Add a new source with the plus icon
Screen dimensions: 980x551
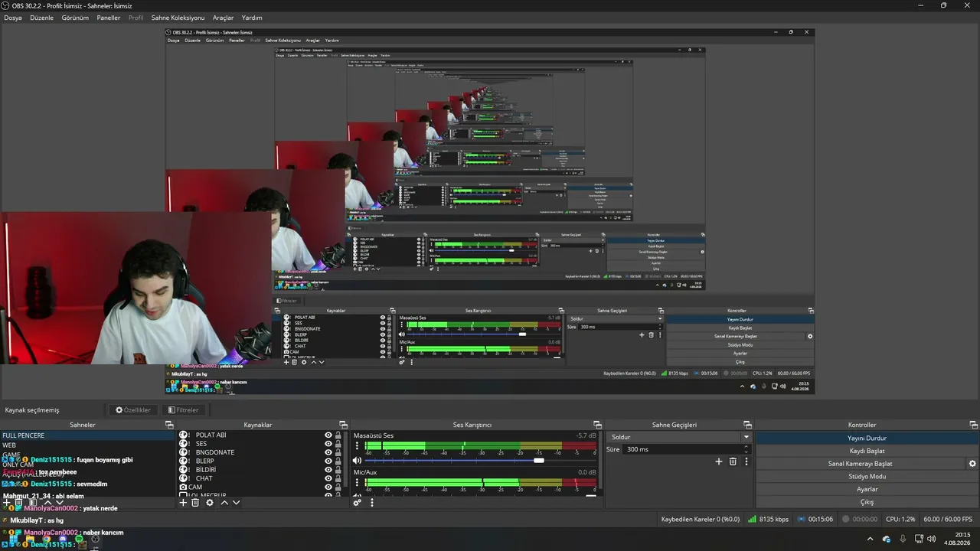tap(183, 503)
